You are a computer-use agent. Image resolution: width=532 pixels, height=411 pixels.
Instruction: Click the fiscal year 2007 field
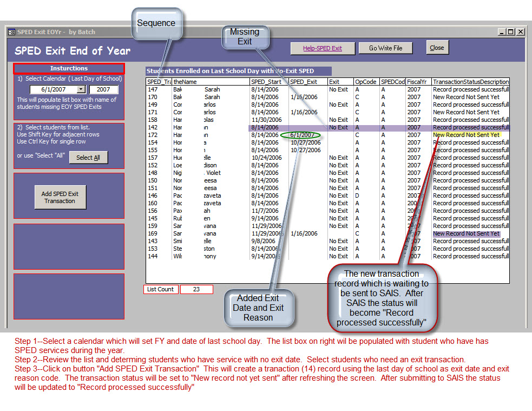pos(103,89)
